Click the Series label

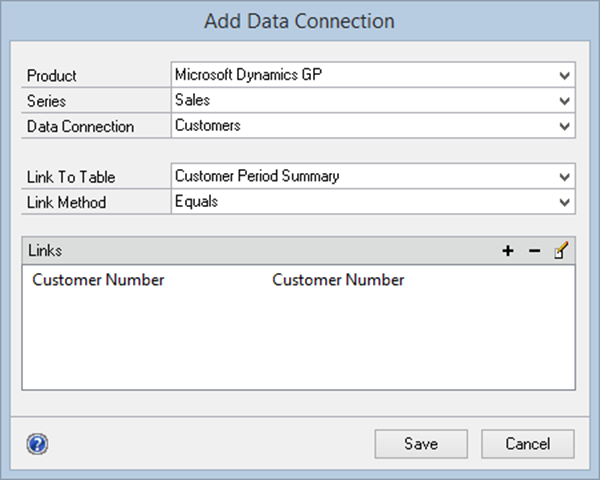click(46, 101)
